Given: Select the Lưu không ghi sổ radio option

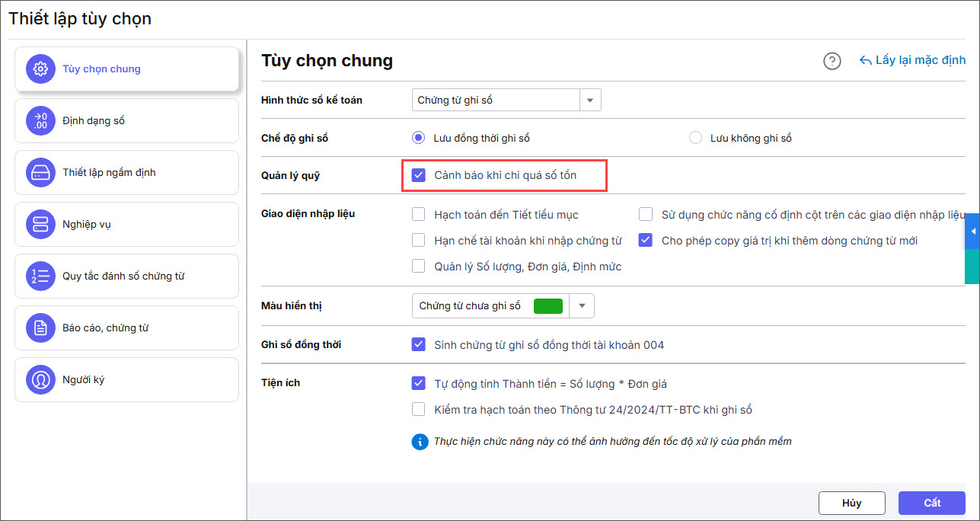Looking at the screenshot, I should (x=695, y=138).
